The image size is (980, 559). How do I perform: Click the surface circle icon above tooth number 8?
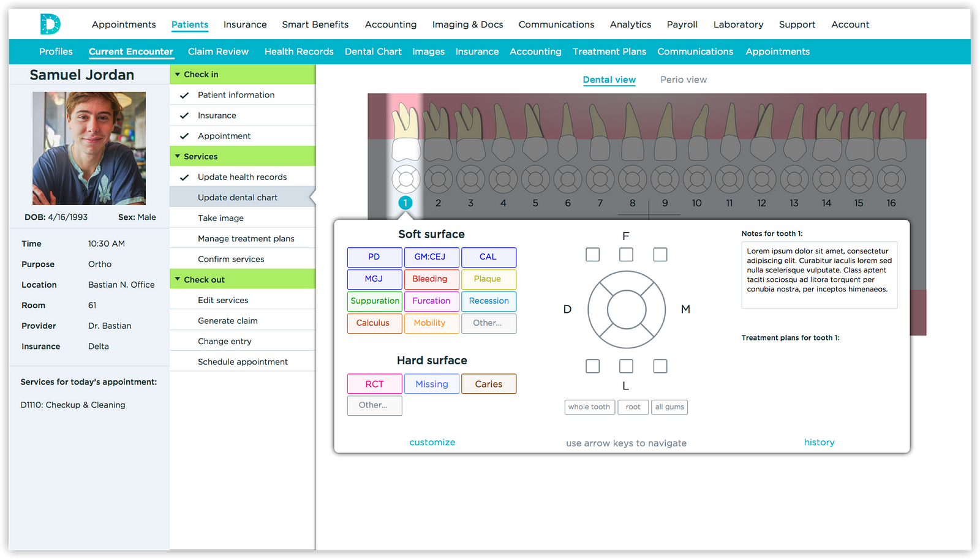point(633,179)
